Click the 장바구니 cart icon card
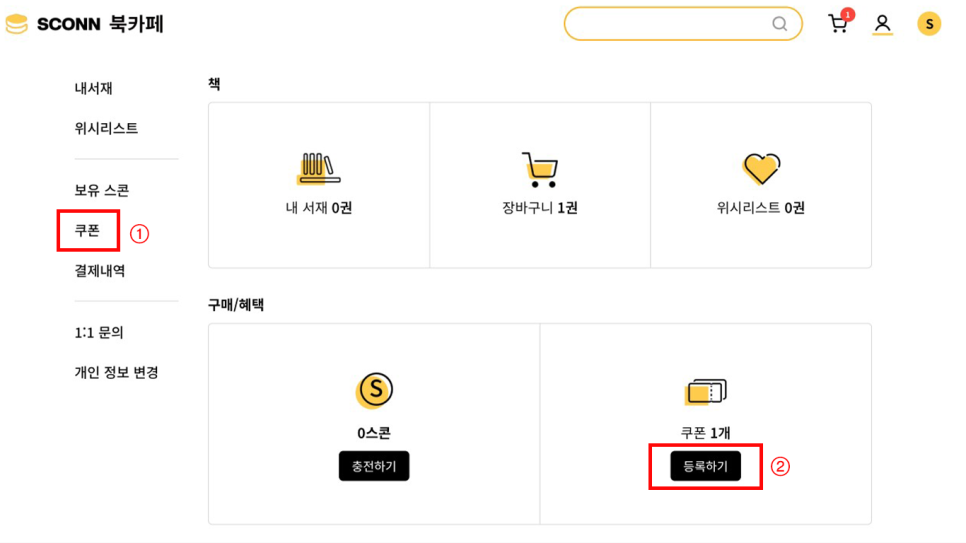966x543 pixels. tap(540, 170)
